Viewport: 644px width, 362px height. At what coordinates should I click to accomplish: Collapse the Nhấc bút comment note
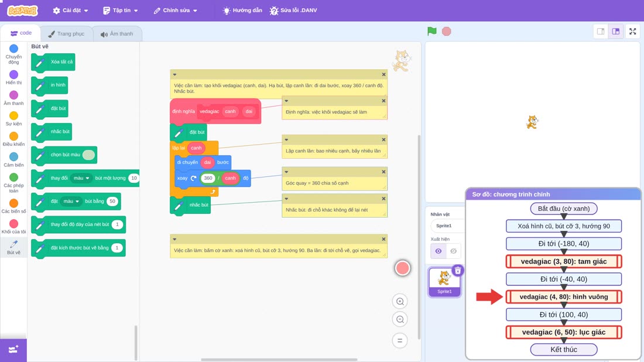286,199
